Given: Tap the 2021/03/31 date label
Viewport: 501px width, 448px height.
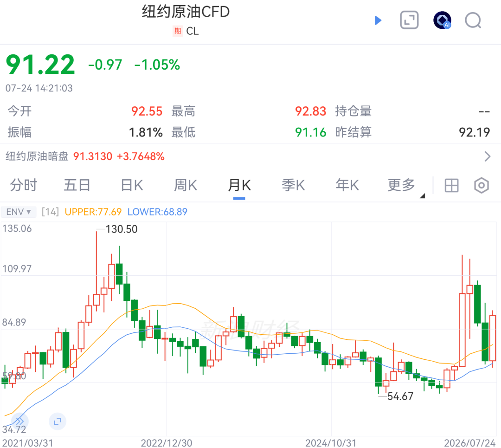Looking at the screenshot, I should point(27,443).
